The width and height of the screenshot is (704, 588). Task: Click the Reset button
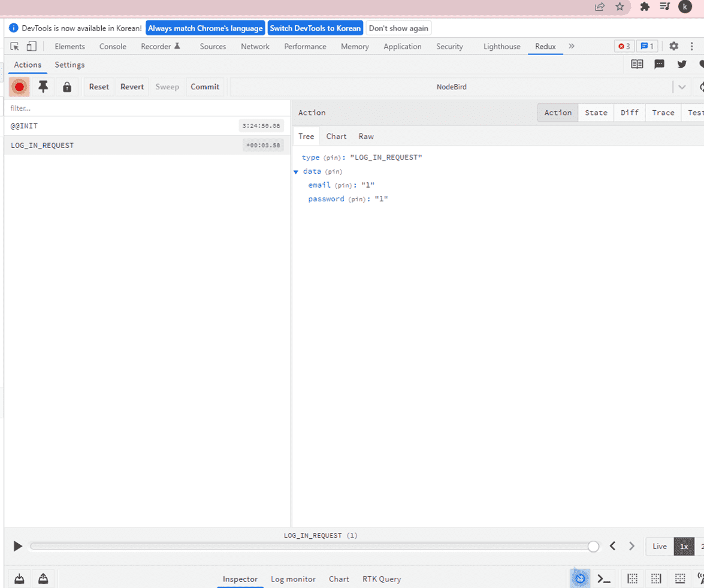[99, 87]
